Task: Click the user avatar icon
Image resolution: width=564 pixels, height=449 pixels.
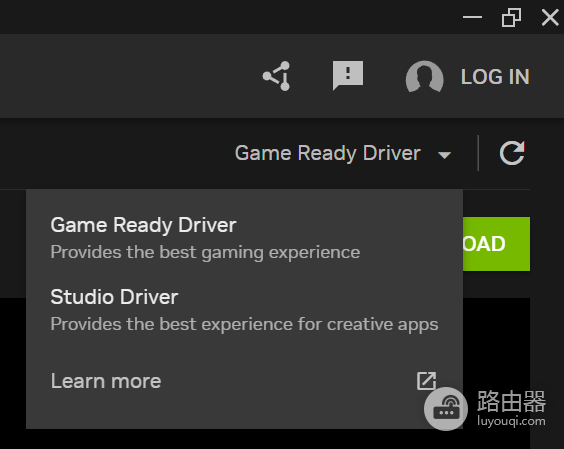Action: (424, 76)
